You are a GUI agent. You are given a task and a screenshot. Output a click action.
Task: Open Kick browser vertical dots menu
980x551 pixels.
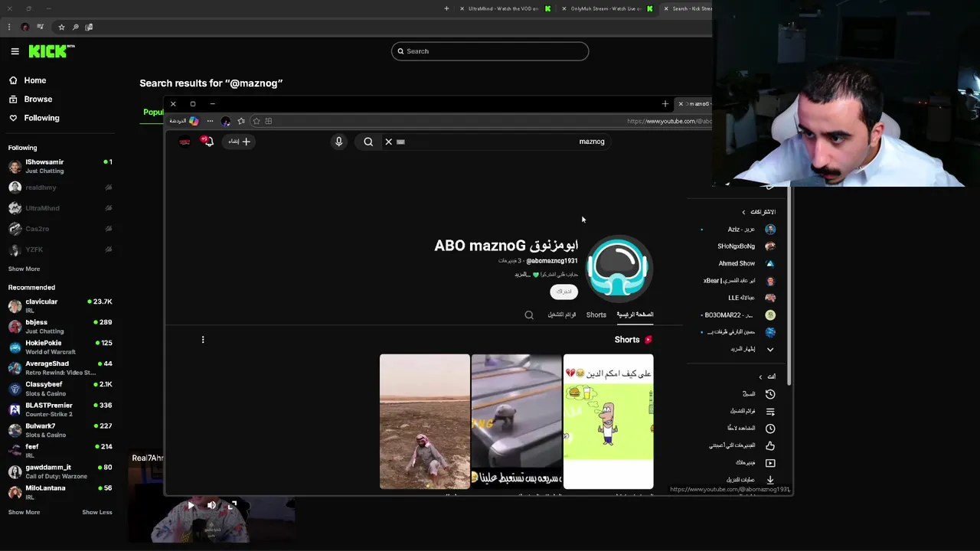click(9, 27)
